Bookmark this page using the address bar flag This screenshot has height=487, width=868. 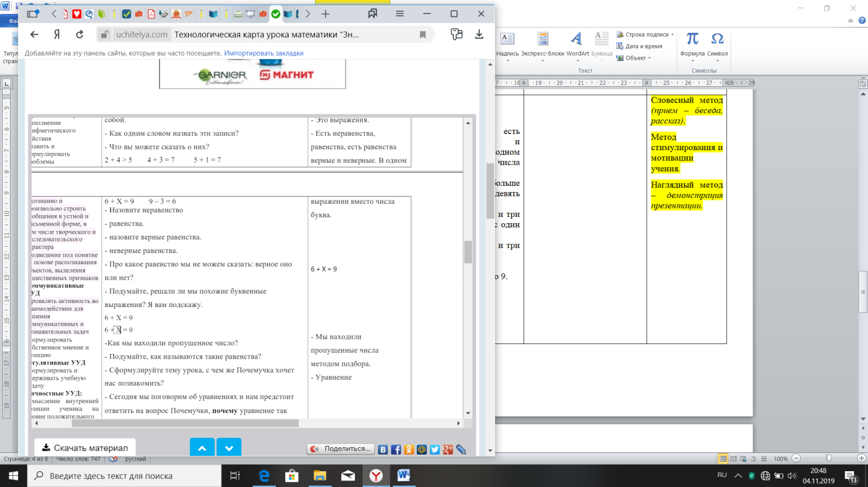coord(422,35)
